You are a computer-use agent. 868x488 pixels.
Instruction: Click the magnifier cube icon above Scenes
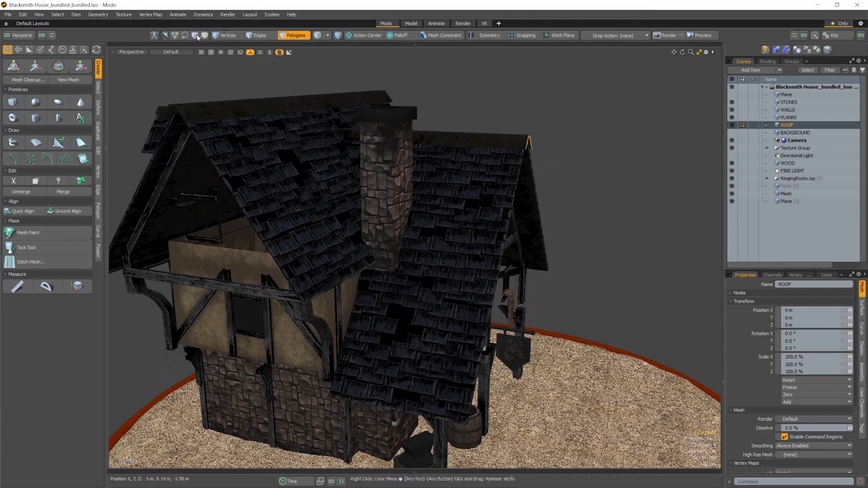tap(765, 50)
